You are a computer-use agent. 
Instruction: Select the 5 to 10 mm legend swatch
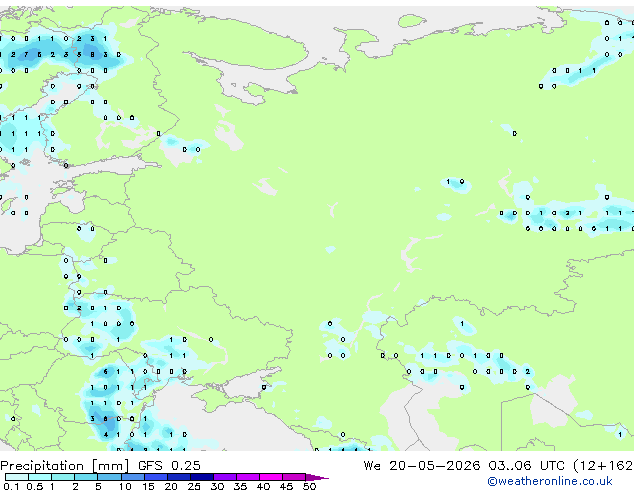(x=109, y=477)
